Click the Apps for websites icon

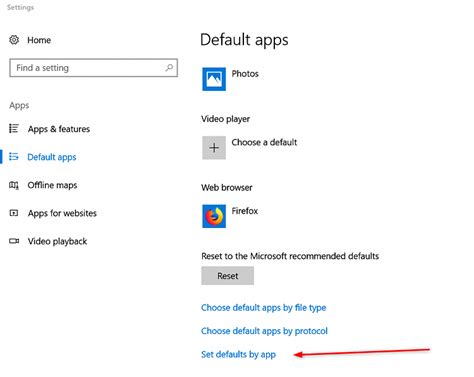[14, 213]
